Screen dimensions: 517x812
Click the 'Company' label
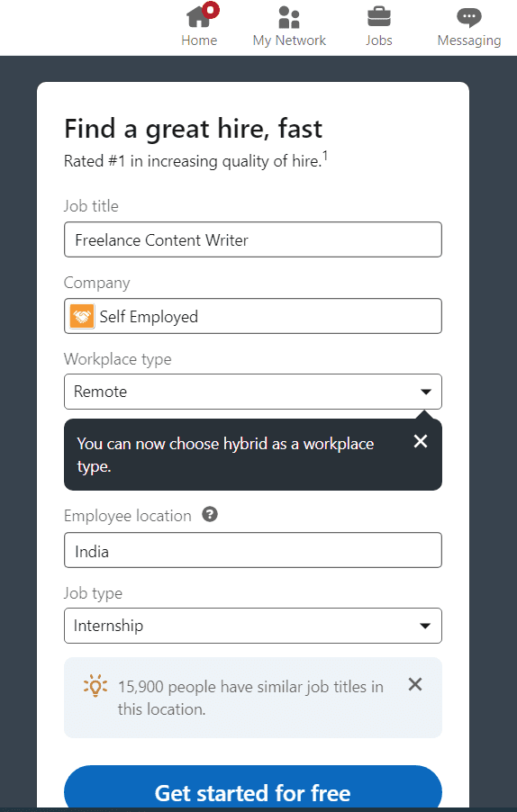(97, 283)
